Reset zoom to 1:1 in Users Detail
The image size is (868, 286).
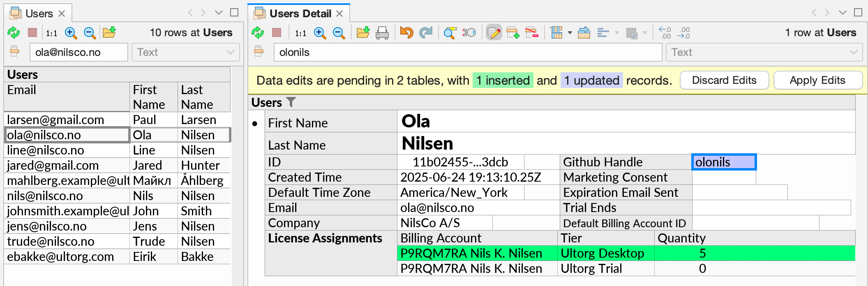click(300, 33)
